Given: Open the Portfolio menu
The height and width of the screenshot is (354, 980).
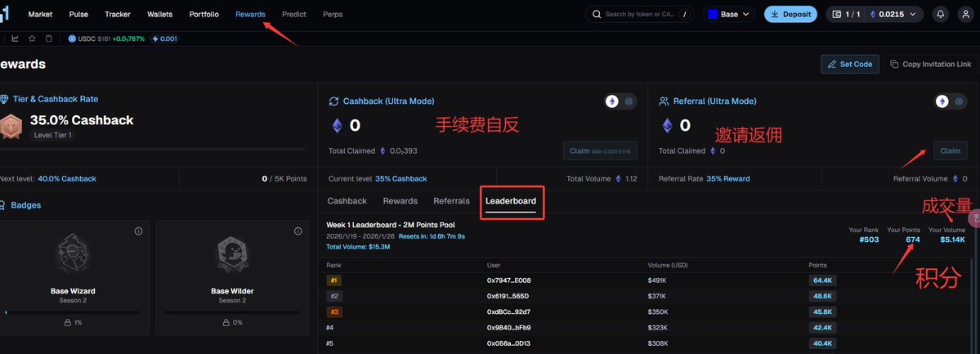Looking at the screenshot, I should coord(204,15).
